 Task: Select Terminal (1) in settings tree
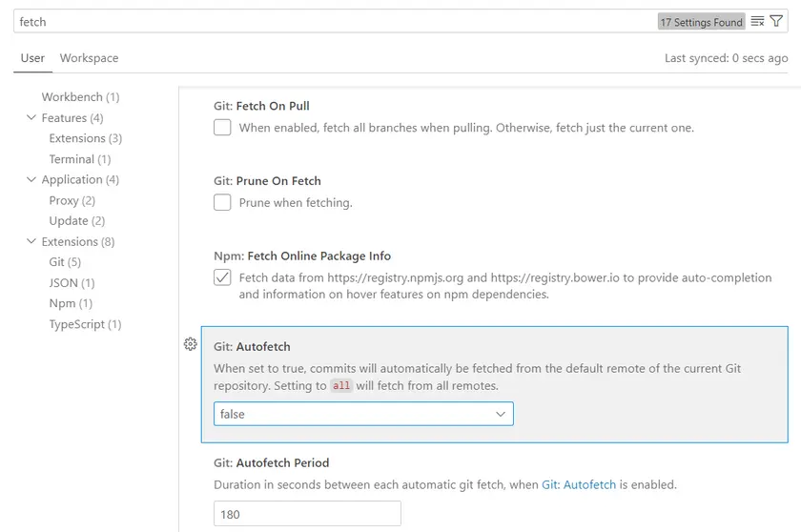(x=80, y=159)
